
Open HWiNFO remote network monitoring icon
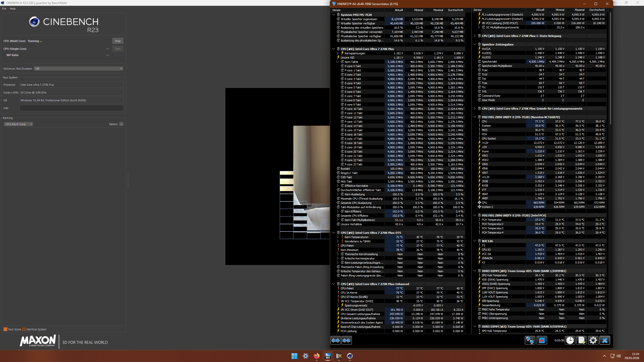point(530,340)
